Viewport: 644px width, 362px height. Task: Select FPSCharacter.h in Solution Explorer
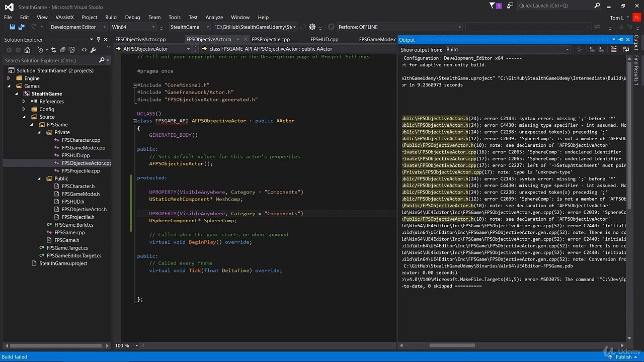pyautogui.click(x=78, y=186)
